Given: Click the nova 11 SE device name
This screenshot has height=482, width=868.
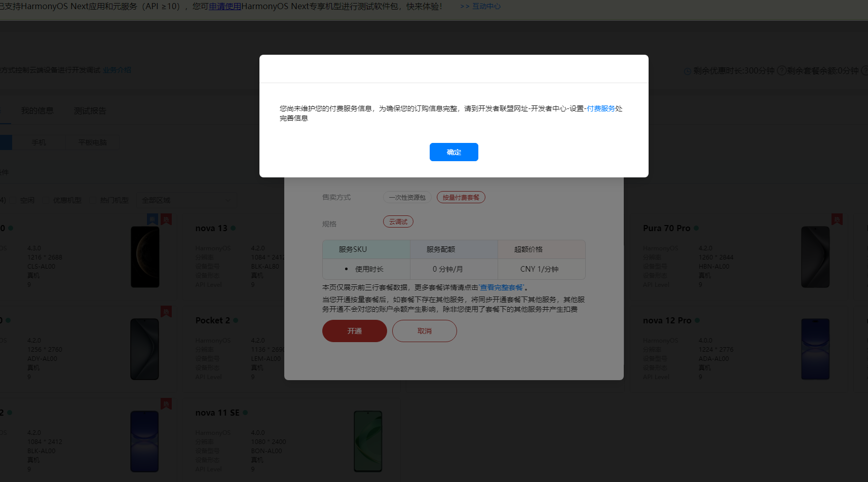Looking at the screenshot, I should click(217, 413).
